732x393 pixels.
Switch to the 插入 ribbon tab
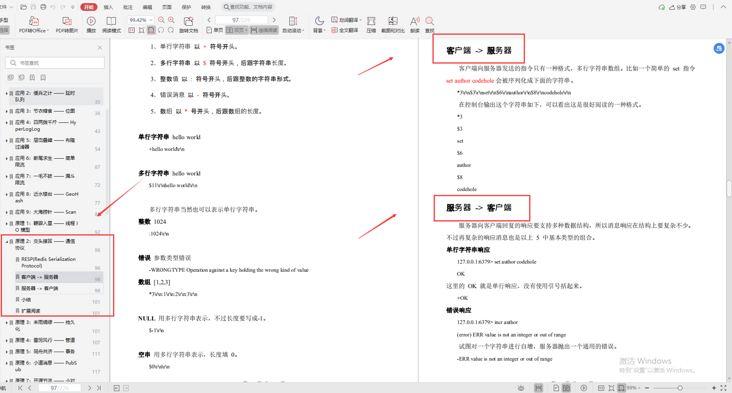point(108,7)
